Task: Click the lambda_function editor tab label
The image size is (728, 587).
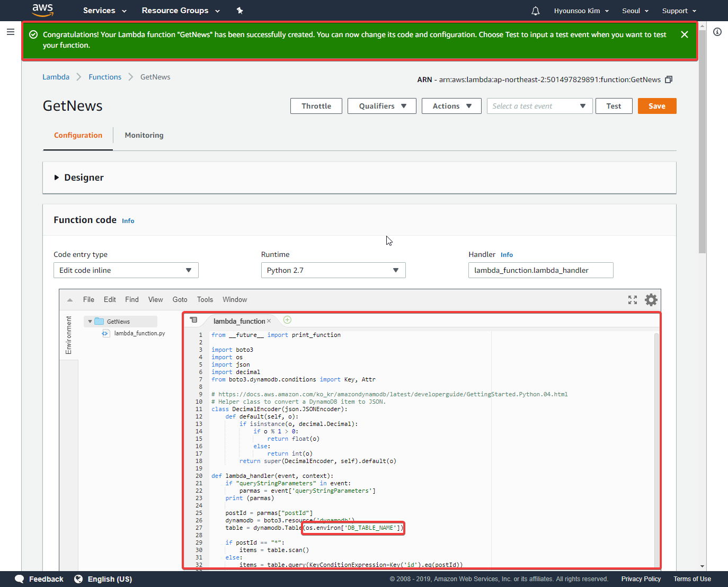Action: click(239, 321)
